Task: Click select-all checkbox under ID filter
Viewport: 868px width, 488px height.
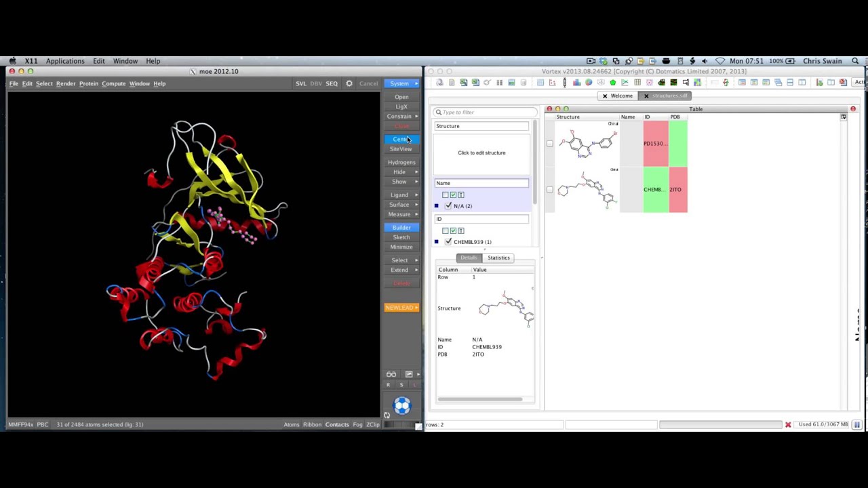Action: (453, 230)
